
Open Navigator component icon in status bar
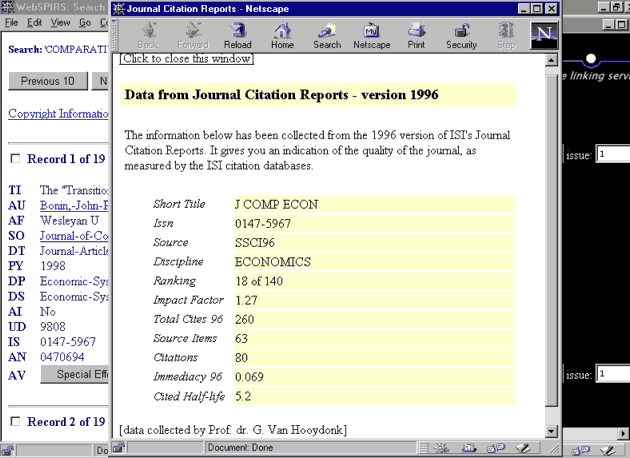442,448
